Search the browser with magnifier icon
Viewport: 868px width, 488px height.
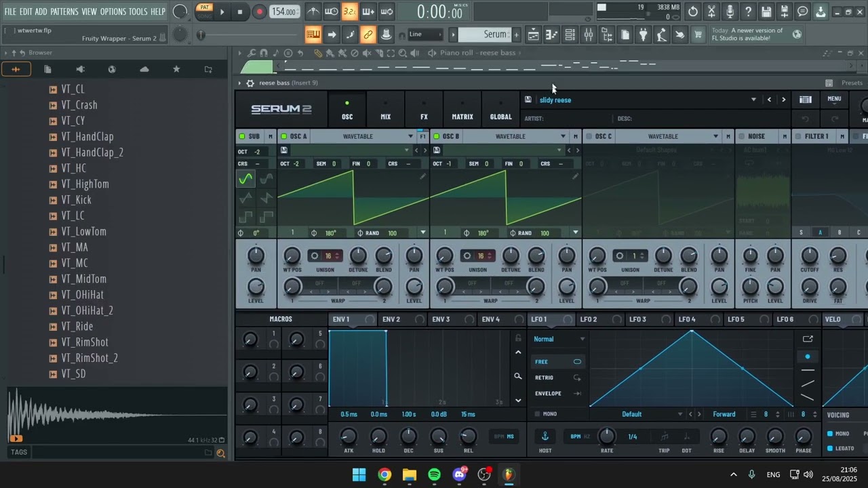pos(220,453)
